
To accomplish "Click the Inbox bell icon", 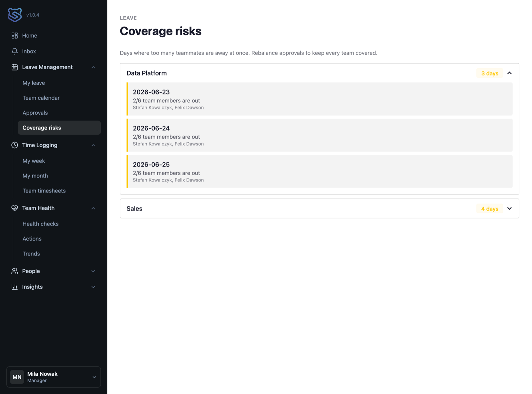I will point(15,51).
